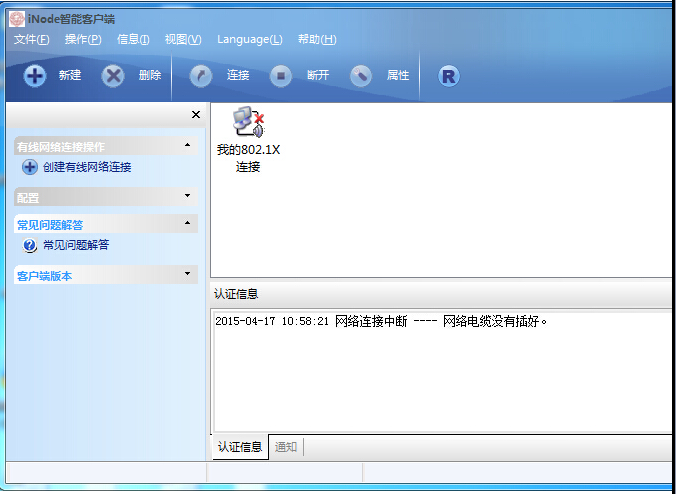Click the blue plus New (新建) icon
This screenshot has height=494, width=676.
[35, 76]
